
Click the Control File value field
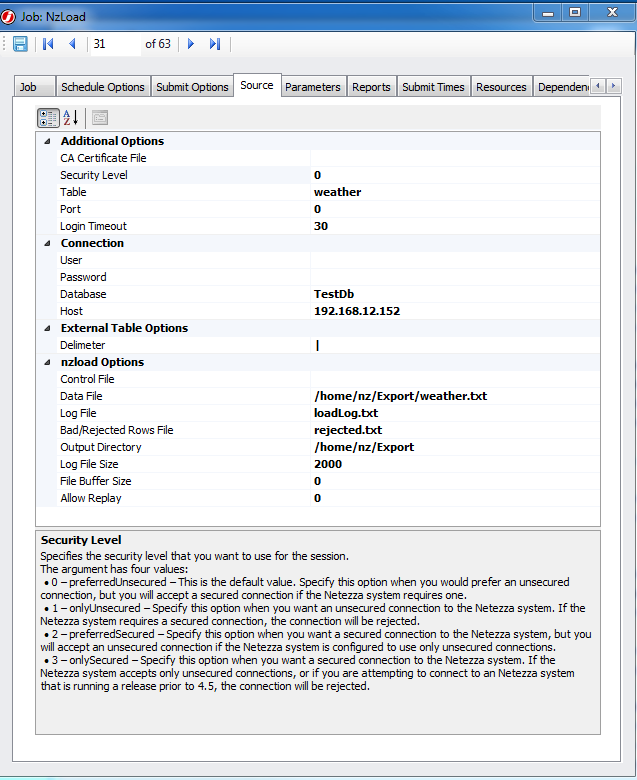click(455, 379)
